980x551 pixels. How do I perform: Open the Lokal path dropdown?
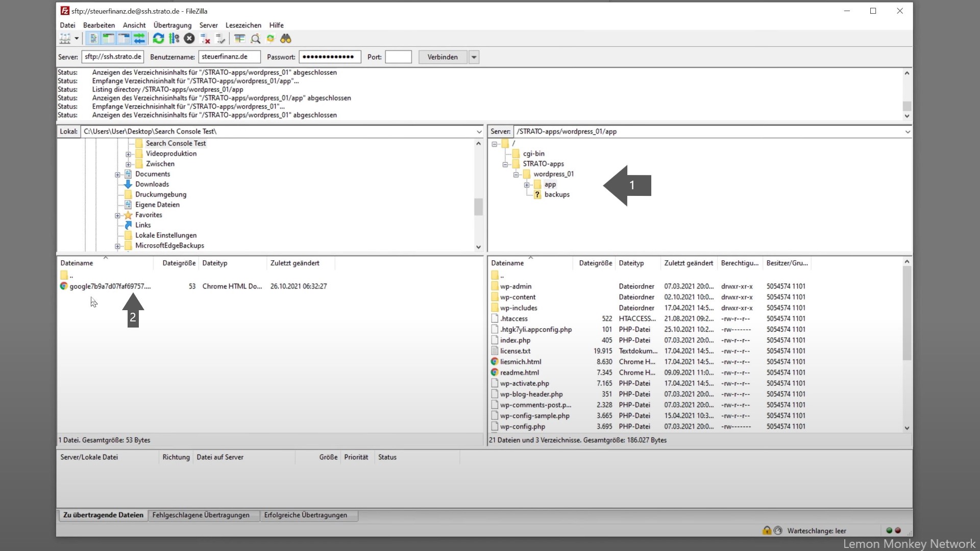(x=479, y=132)
